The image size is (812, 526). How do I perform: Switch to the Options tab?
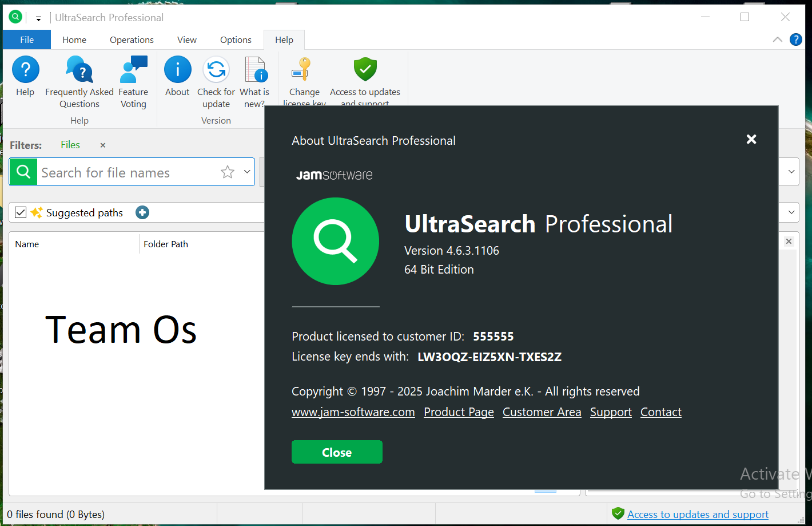point(236,39)
